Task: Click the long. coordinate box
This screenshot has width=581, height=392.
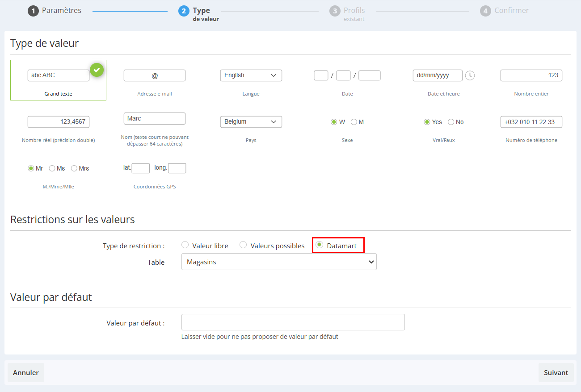Action: (177, 168)
